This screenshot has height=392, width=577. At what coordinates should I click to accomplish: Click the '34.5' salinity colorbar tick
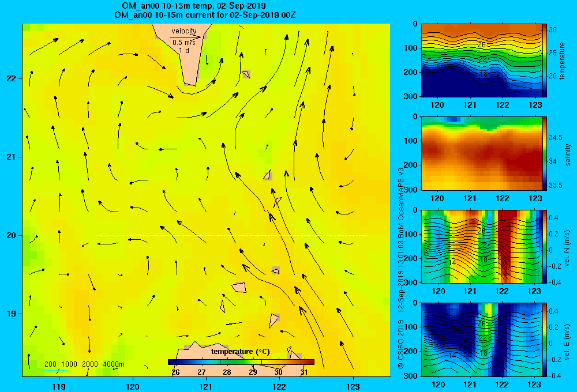555,138
